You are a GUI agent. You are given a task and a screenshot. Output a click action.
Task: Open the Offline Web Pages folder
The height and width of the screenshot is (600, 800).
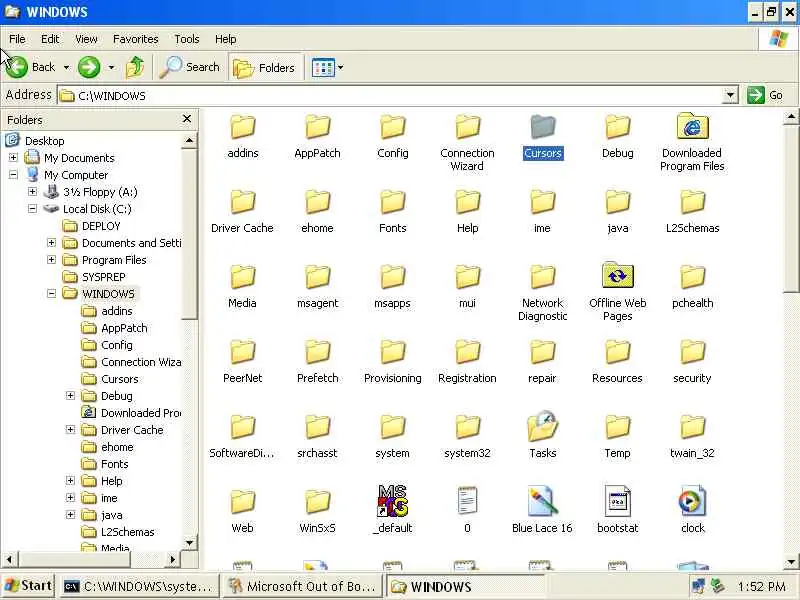click(x=617, y=276)
